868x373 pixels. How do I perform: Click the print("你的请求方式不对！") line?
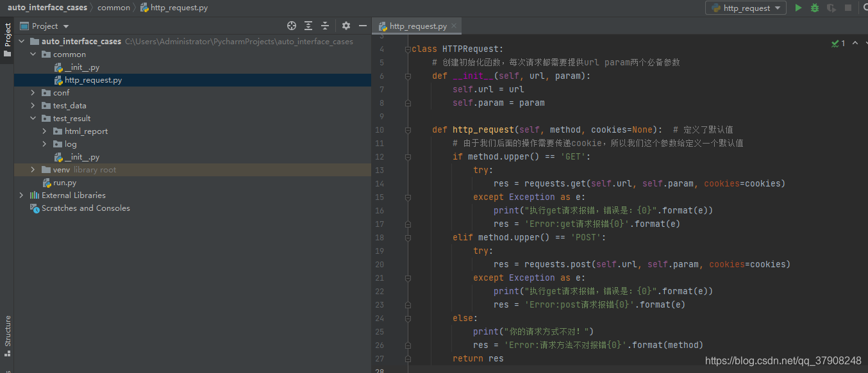[x=534, y=332]
